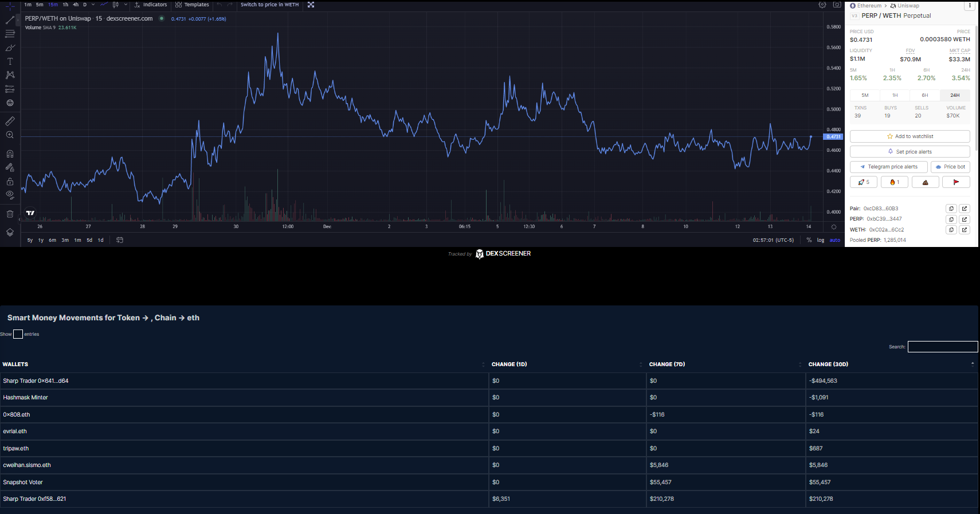Open the Indicators dialog
The width and height of the screenshot is (980, 514).
[x=151, y=5]
